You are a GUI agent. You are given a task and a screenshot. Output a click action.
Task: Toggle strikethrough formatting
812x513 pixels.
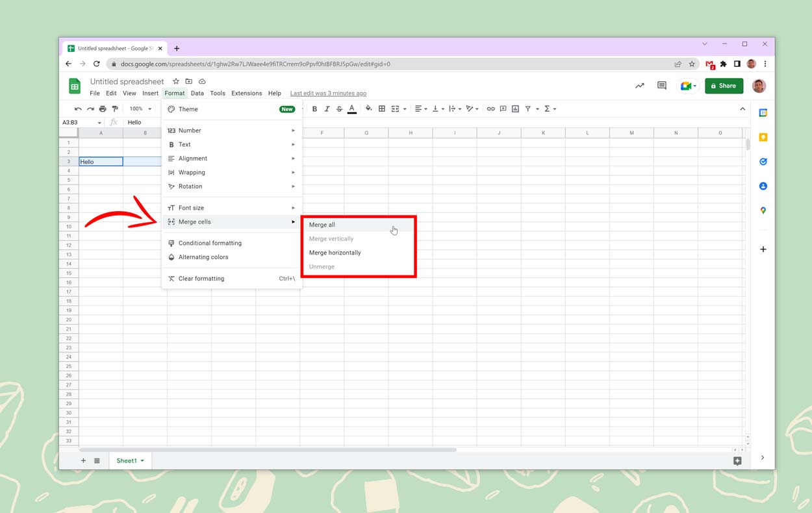[x=339, y=109]
